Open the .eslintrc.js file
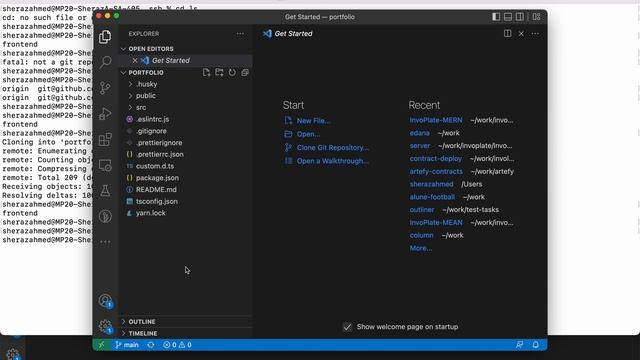Screen dimensions: 640x360 [186, 119]
